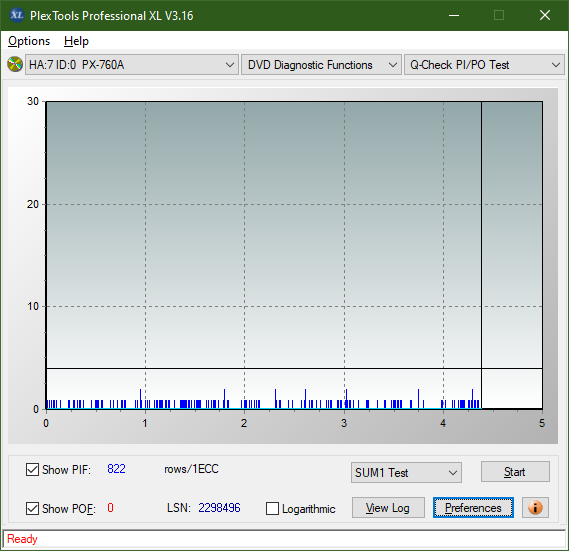Open the orange info icon button
Image resolution: width=569 pixels, height=551 pixels.
coord(535,507)
